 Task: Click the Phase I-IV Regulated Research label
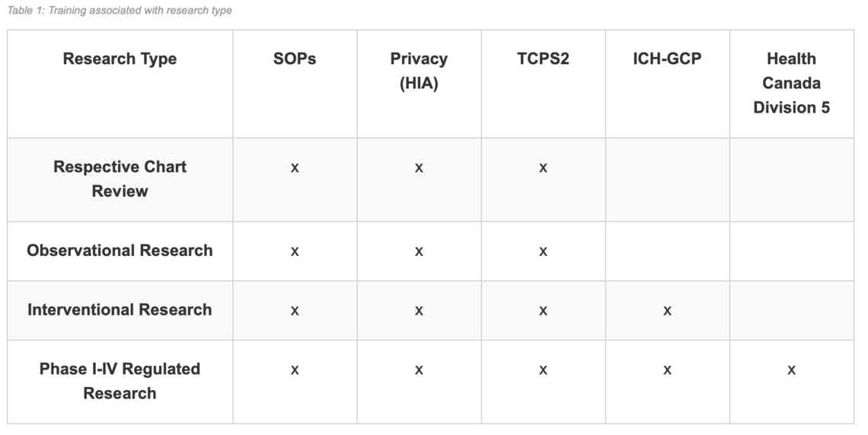click(120, 381)
